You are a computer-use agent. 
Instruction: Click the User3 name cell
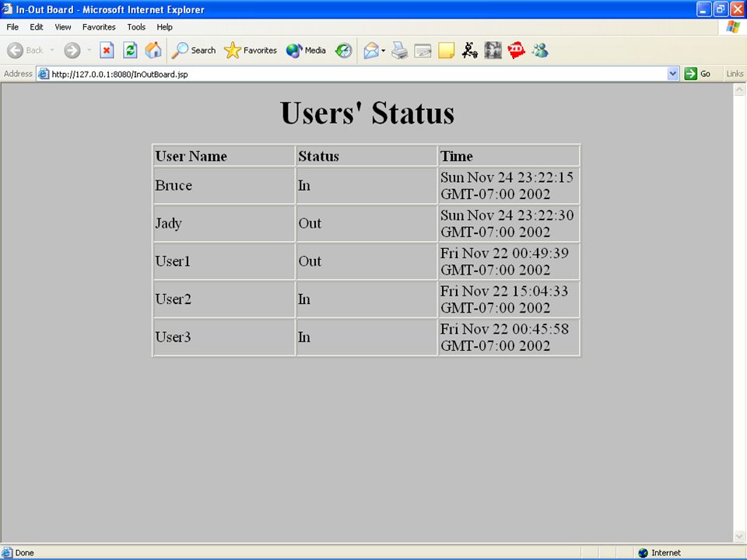coord(224,337)
